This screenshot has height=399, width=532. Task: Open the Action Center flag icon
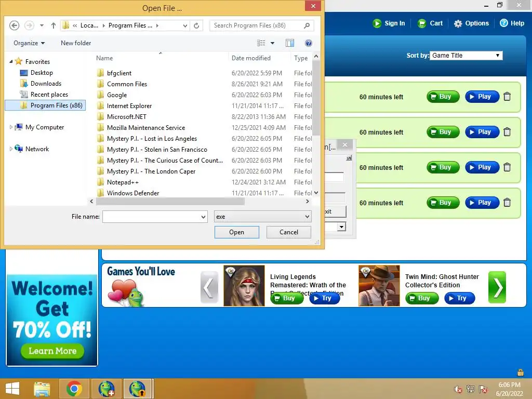point(483,389)
